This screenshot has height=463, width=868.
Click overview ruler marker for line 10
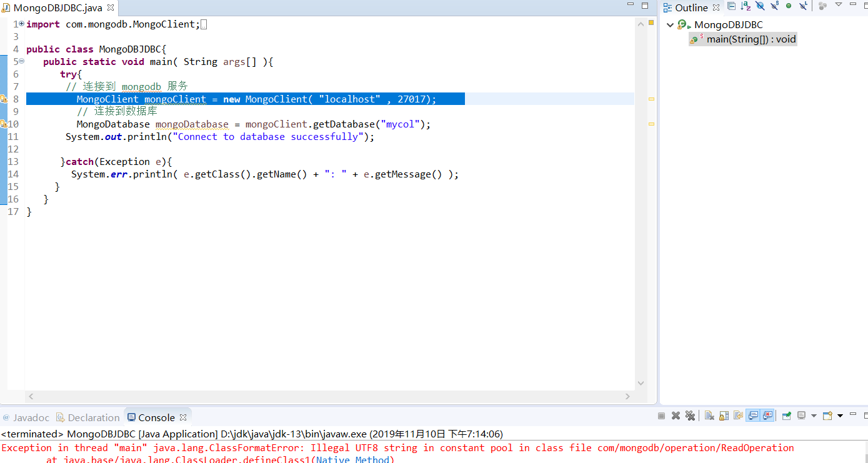651,124
